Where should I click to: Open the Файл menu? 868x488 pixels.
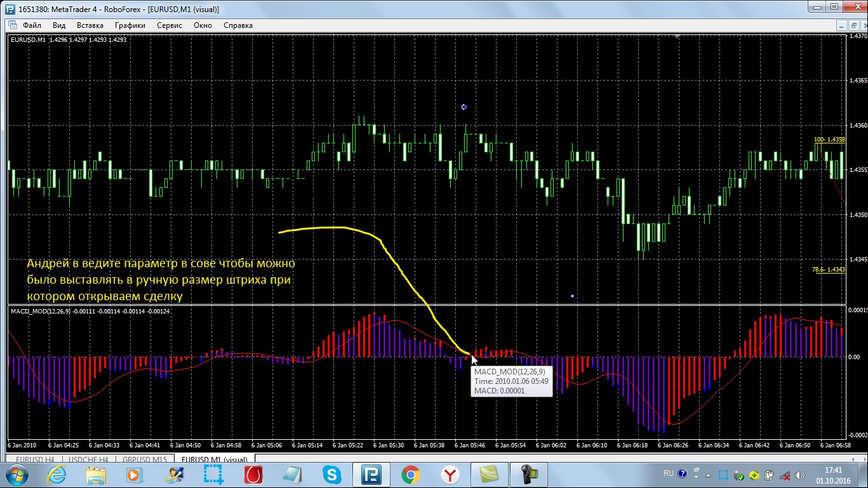point(32,25)
